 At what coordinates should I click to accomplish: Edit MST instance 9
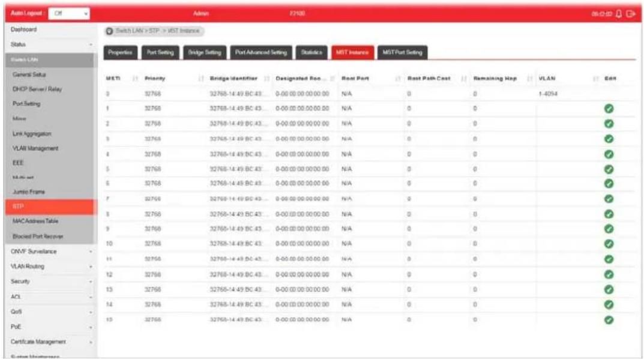pyautogui.click(x=609, y=229)
